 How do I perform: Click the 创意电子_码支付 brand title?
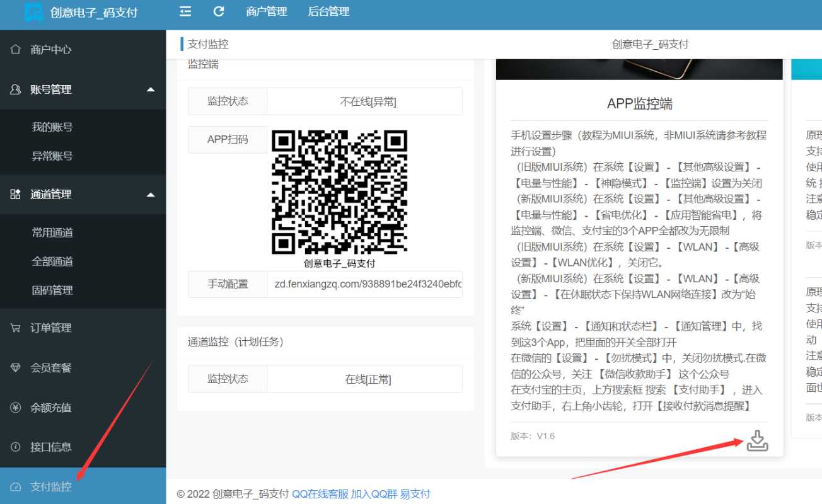94,13
